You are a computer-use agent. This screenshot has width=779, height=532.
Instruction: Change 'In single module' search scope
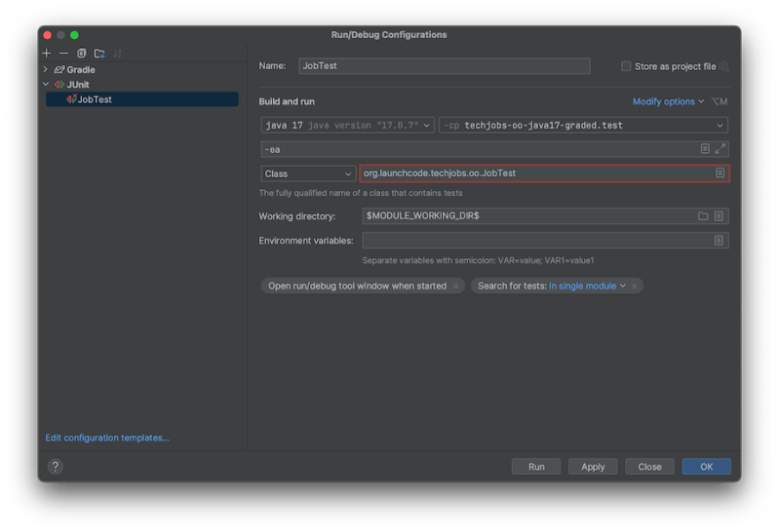pyautogui.click(x=587, y=286)
